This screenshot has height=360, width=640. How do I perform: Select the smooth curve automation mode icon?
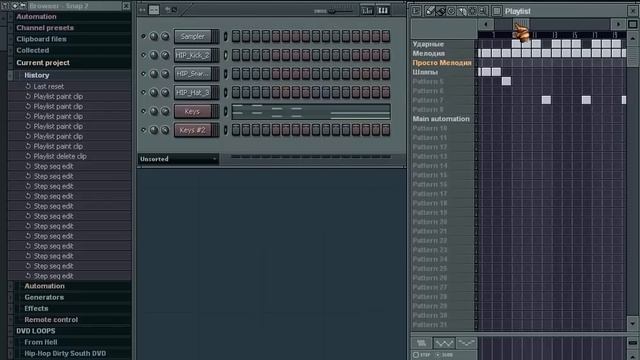(x=466, y=343)
